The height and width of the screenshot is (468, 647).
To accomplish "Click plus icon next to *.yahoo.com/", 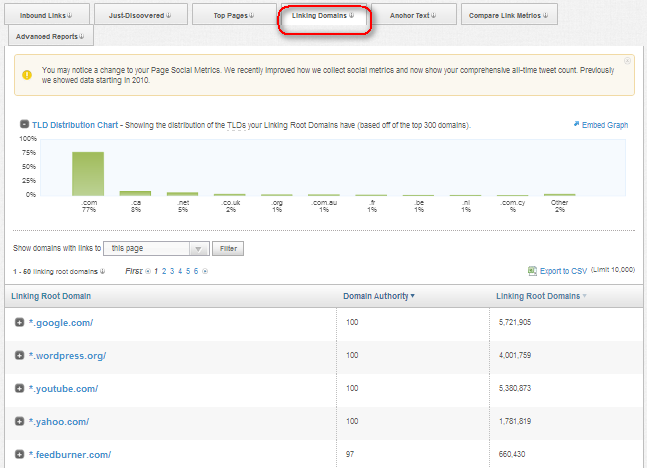I will click(20, 421).
